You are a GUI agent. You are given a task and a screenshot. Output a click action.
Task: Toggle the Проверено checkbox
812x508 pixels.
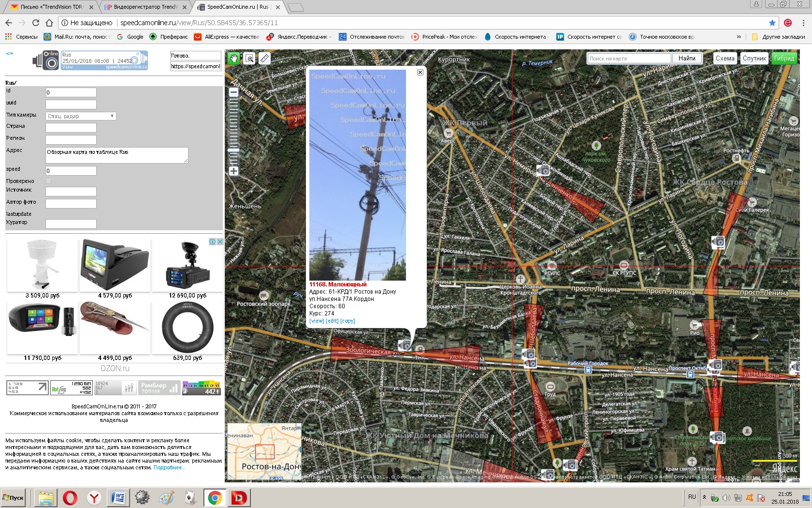48,181
